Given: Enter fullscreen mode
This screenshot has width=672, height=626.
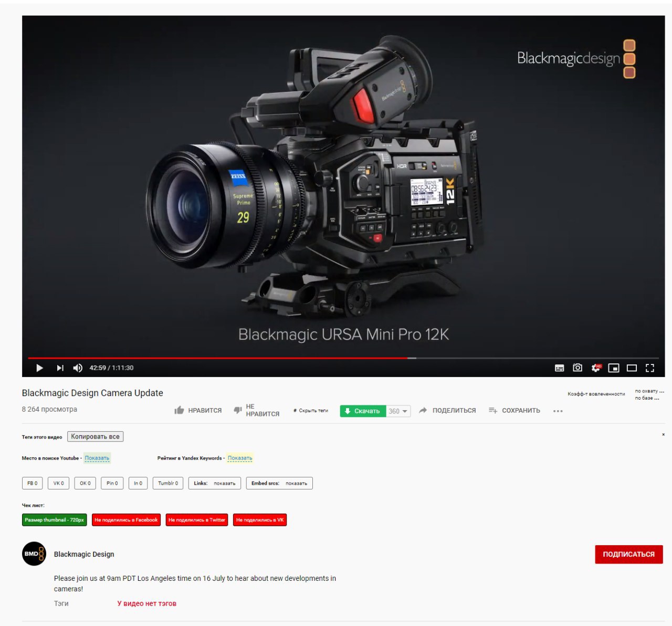Looking at the screenshot, I should [x=650, y=368].
